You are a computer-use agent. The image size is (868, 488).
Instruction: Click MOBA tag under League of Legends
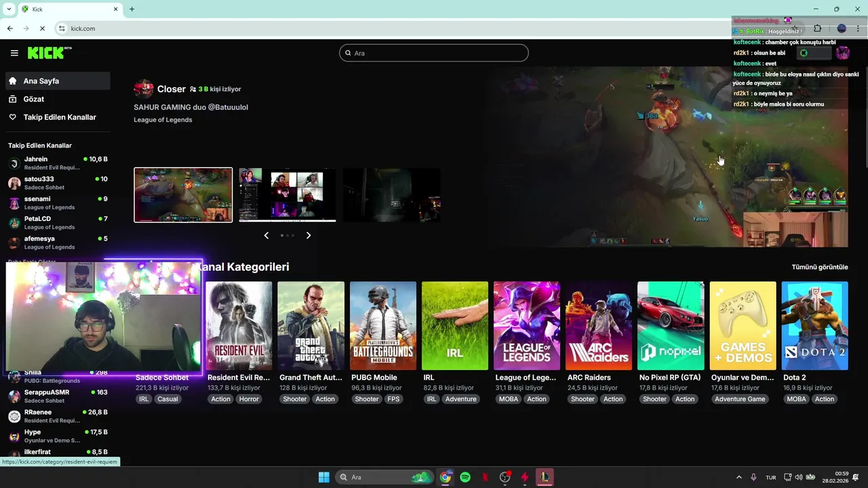pos(509,399)
